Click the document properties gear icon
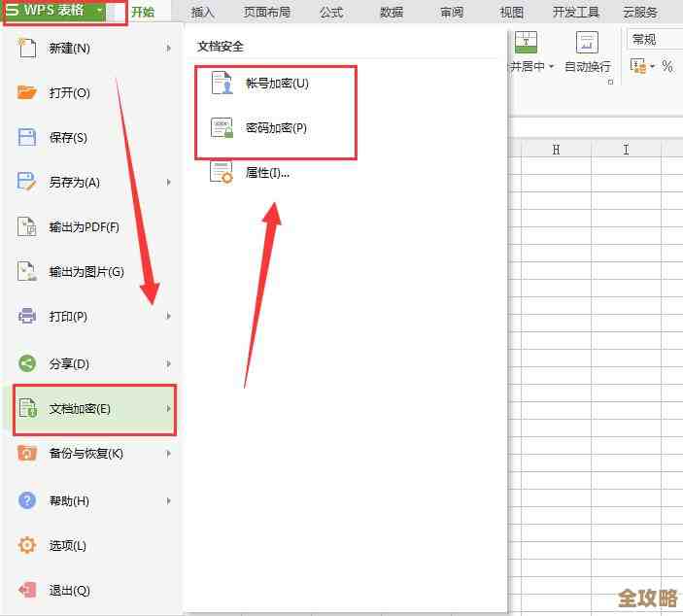The height and width of the screenshot is (616, 683). 222,173
